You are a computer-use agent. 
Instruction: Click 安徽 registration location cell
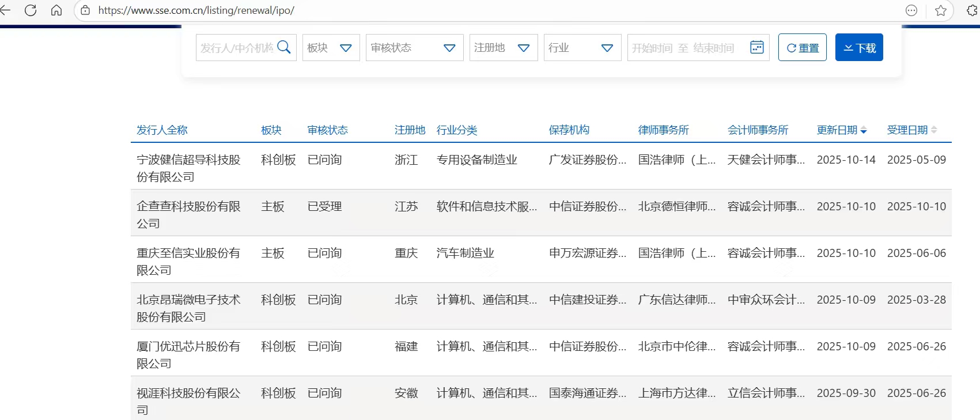tap(406, 393)
